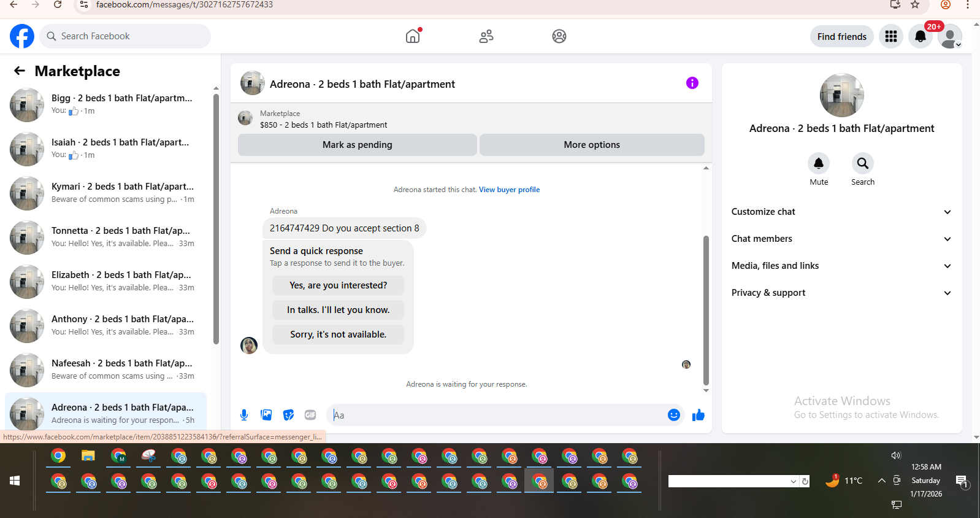Click Find friends button
The image size is (980, 518).
point(842,36)
